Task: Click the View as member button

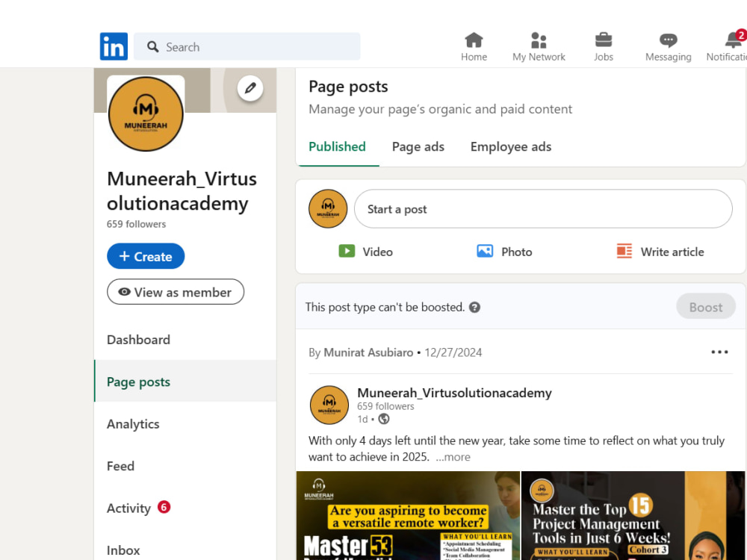Action: [176, 292]
